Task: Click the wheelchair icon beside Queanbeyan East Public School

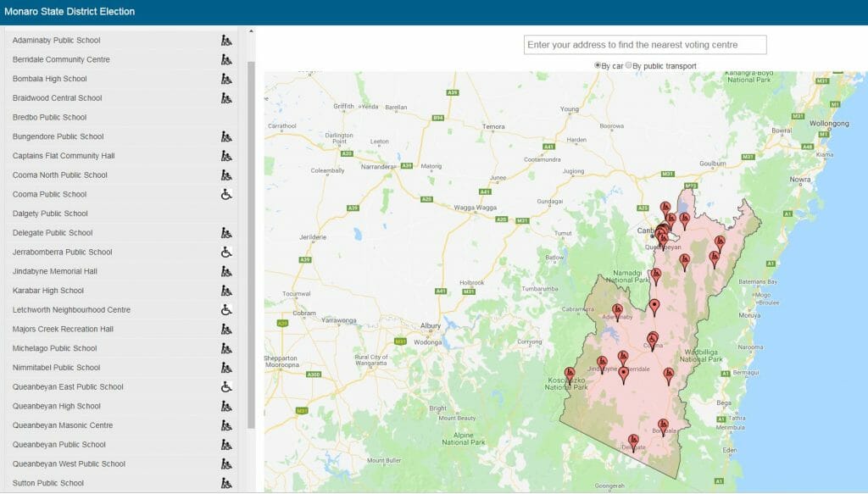Action: [224, 386]
